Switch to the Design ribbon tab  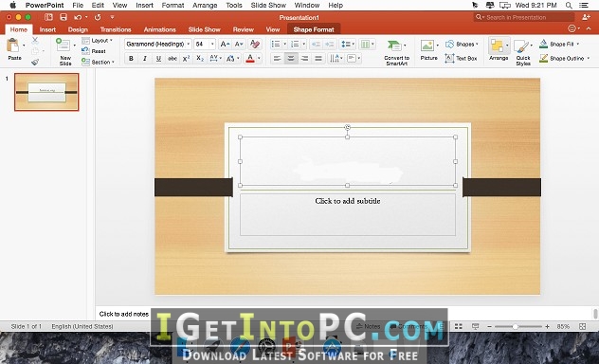click(x=78, y=29)
